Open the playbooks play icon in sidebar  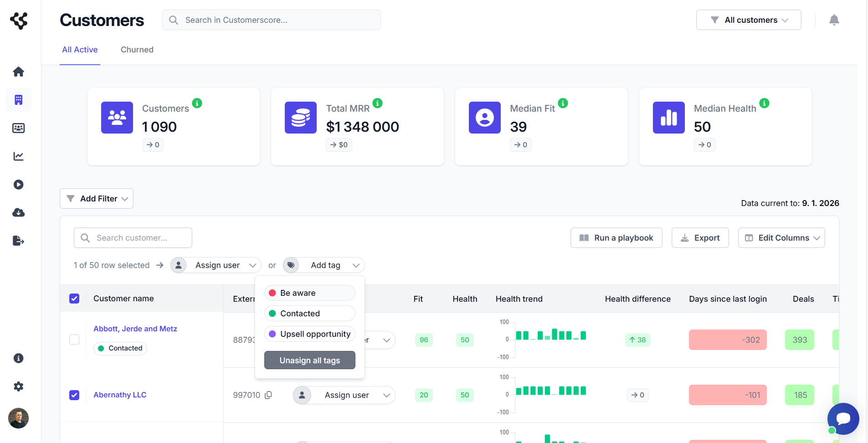coord(18,185)
